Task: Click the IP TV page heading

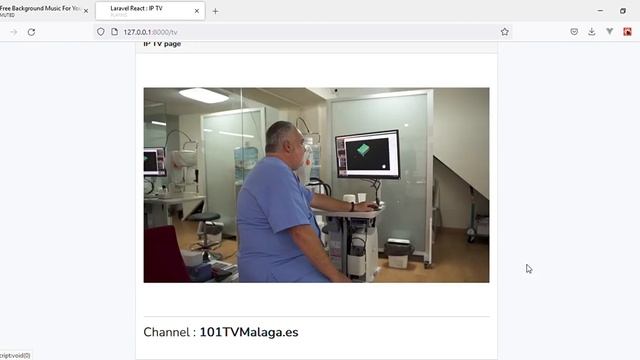Action: click(x=162, y=44)
